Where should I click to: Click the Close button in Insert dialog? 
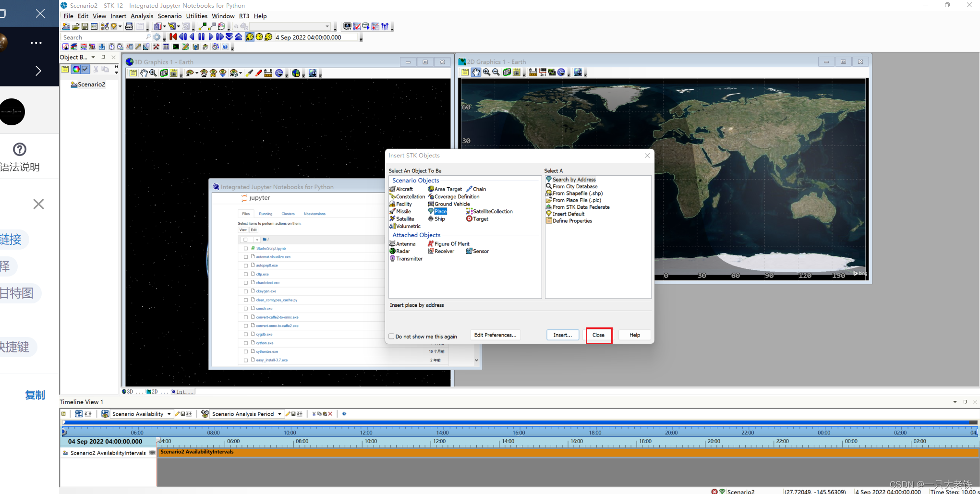coord(598,335)
